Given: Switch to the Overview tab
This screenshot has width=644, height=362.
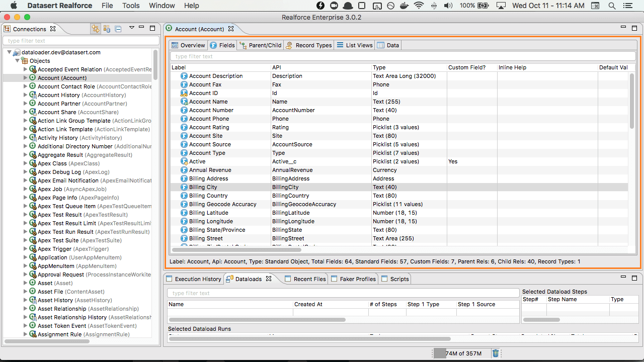Looking at the screenshot, I should pyautogui.click(x=188, y=45).
